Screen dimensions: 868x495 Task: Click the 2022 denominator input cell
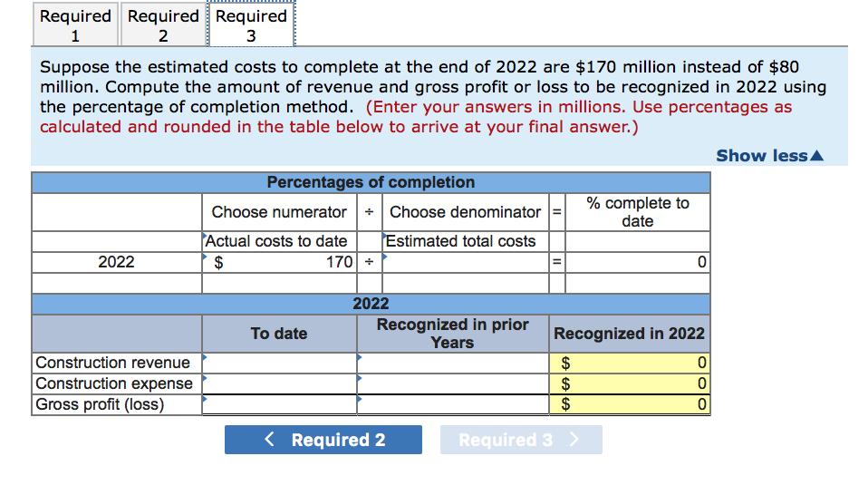tap(466, 262)
